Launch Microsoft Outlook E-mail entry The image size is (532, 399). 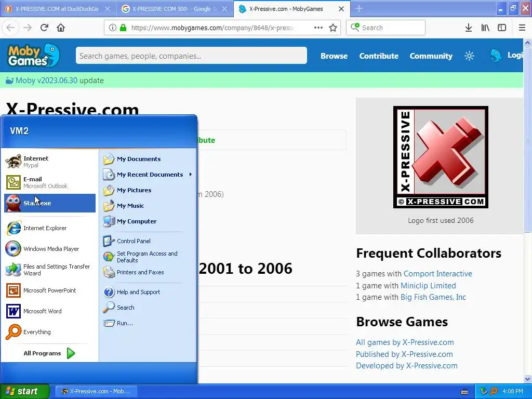(x=50, y=182)
